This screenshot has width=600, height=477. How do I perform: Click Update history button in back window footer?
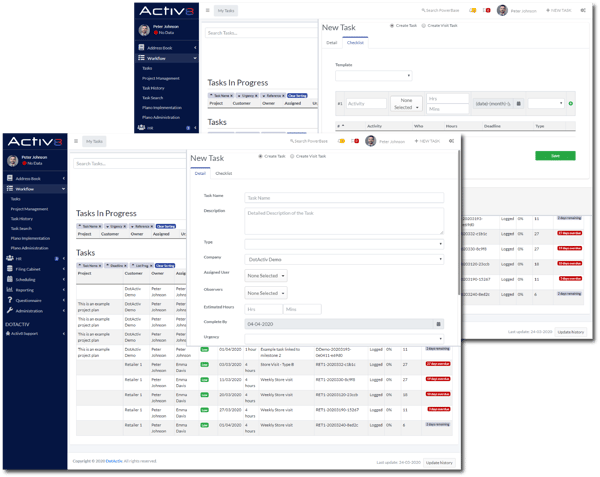point(571,332)
